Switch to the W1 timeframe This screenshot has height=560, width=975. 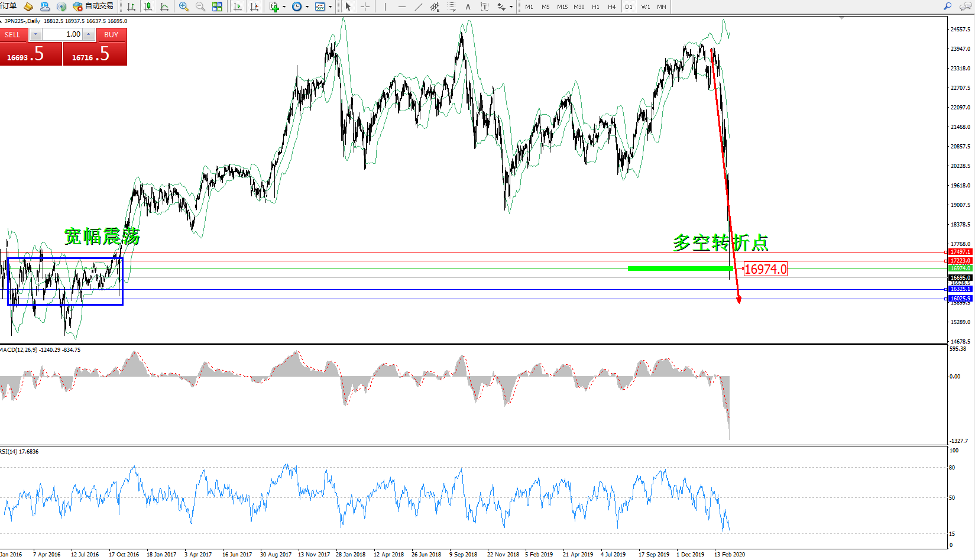[x=645, y=7]
